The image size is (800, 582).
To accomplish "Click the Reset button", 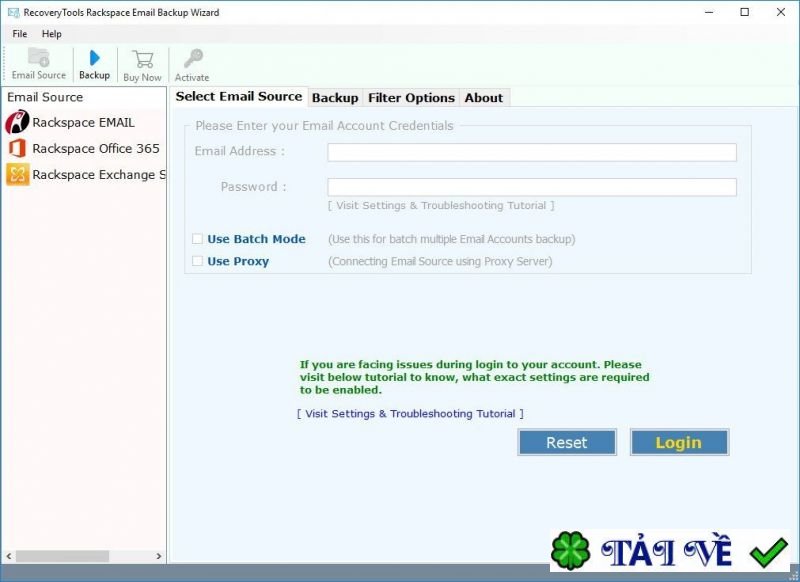I will [567, 442].
